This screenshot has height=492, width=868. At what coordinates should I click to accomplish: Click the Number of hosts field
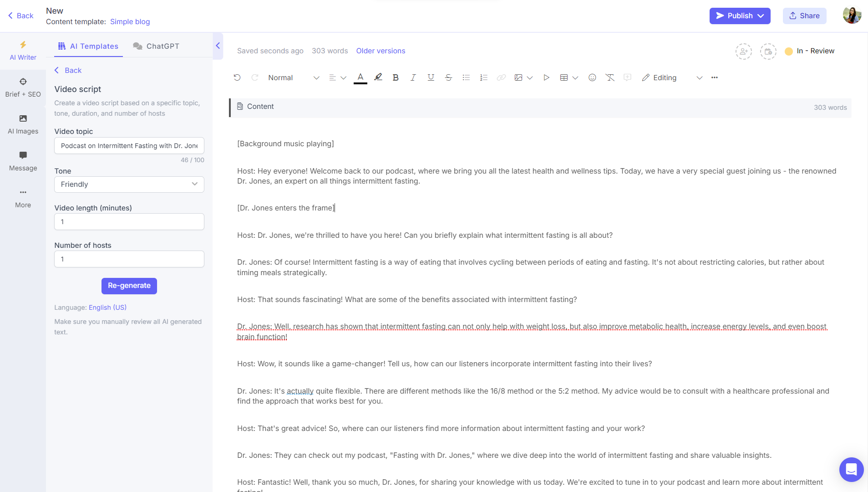click(129, 259)
